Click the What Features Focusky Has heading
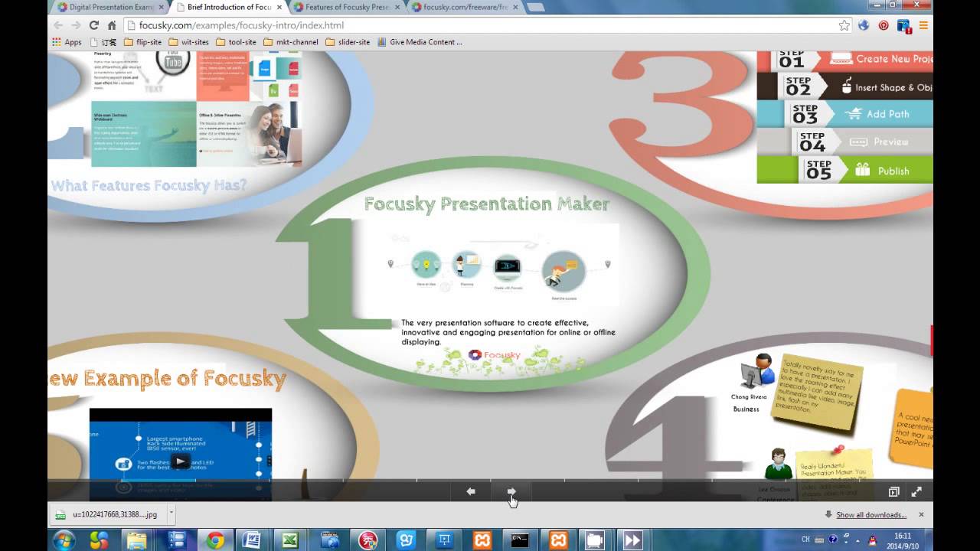This screenshot has width=980, height=551. point(149,185)
